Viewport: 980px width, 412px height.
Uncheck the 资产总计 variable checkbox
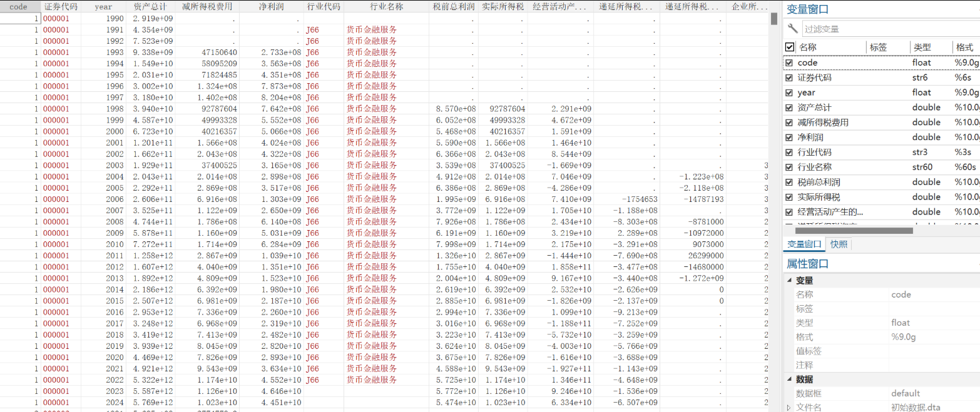(789, 108)
